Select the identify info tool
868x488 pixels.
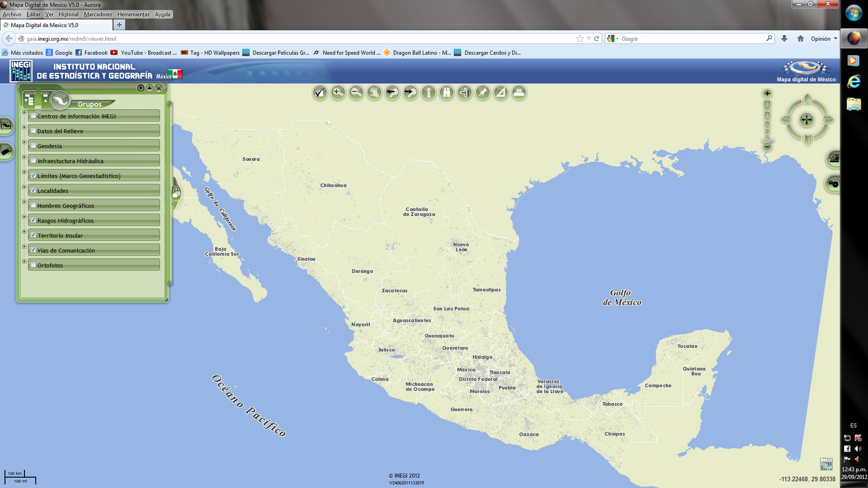coord(429,93)
